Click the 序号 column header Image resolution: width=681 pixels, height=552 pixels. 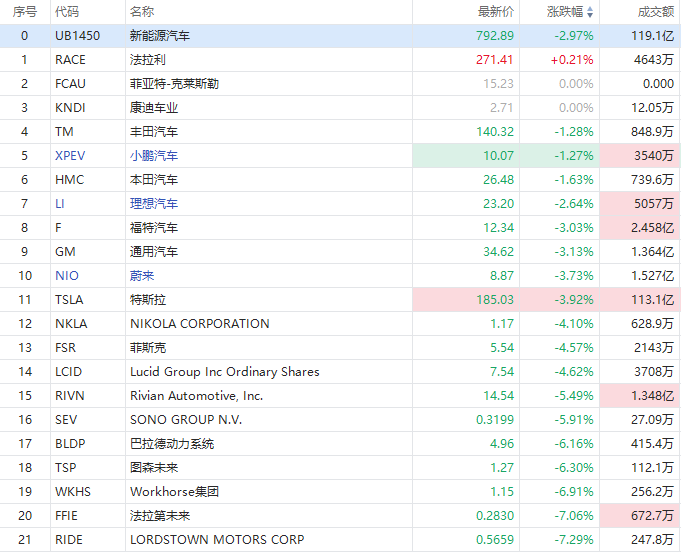[25, 12]
